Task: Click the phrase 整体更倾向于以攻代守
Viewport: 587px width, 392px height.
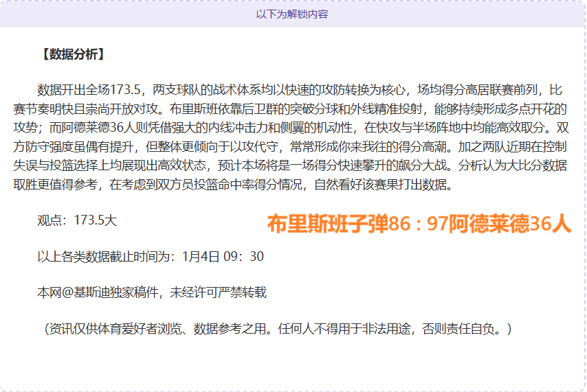Action: pyautogui.click(x=223, y=147)
